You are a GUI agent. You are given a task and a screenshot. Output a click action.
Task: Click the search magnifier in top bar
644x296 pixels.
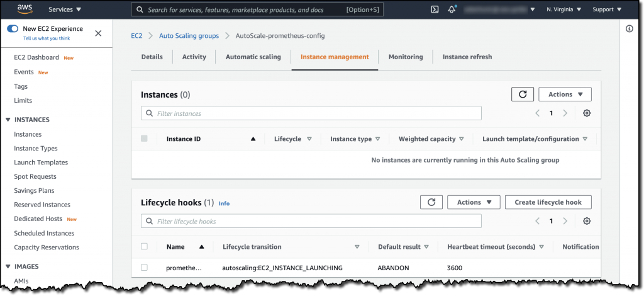[x=140, y=9]
